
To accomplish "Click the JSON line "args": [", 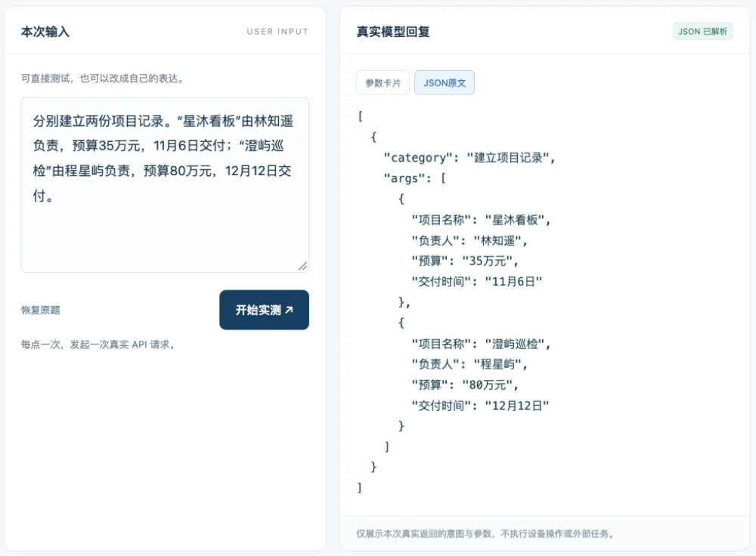I will click(415, 178).
